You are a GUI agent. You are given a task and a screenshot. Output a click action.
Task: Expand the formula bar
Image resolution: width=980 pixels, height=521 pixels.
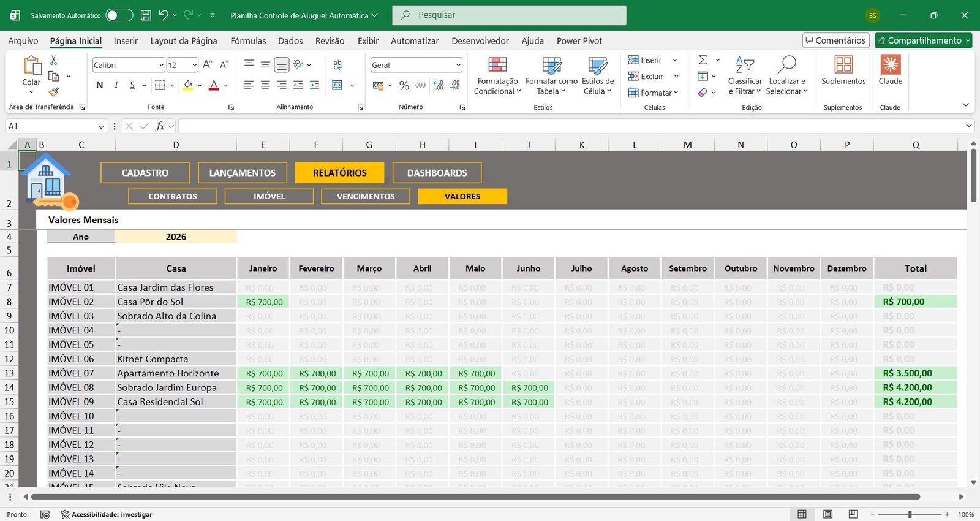point(968,126)
